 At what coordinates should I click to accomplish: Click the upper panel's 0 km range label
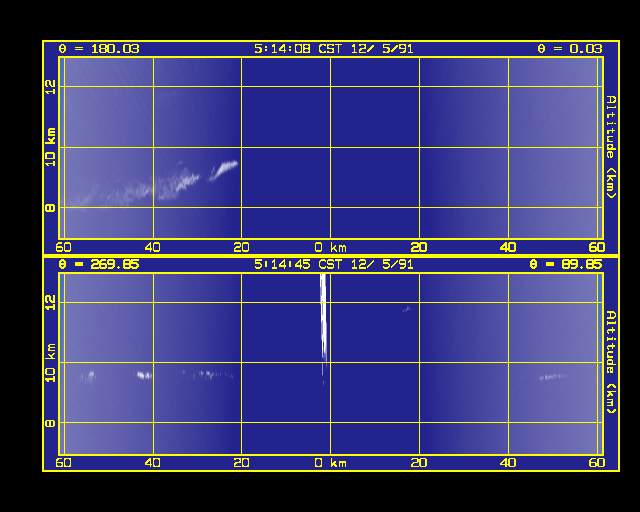(x=331, y=247)
